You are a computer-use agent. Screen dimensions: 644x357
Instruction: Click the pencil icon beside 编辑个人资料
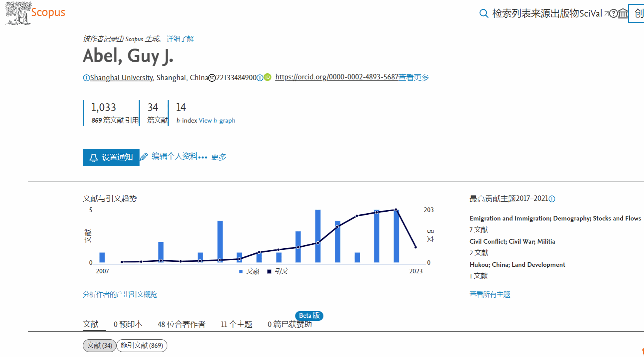[x=144, y=157]
